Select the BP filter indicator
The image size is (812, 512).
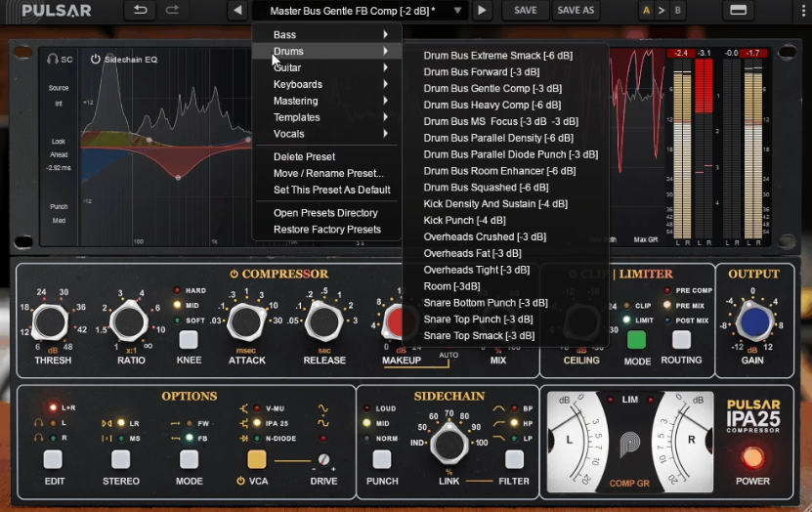(514, 408)
